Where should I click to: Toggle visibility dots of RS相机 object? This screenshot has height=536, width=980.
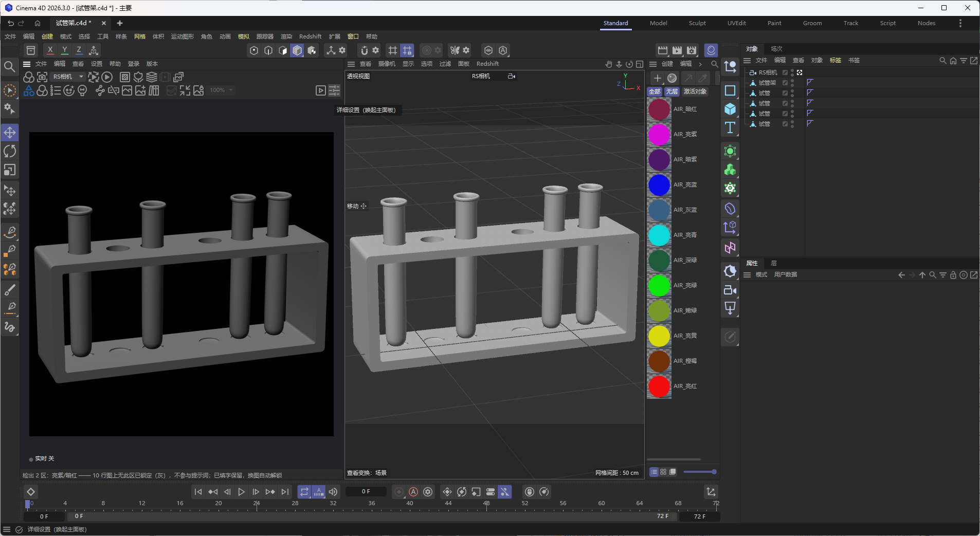(792, 72)
